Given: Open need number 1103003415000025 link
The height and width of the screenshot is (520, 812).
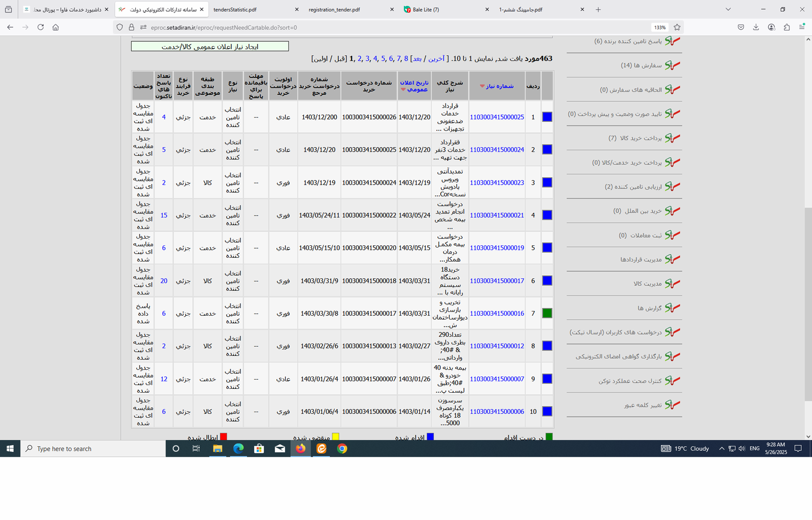Looking at the screenshot, I should pyautogui.click(x=496, y=117).
